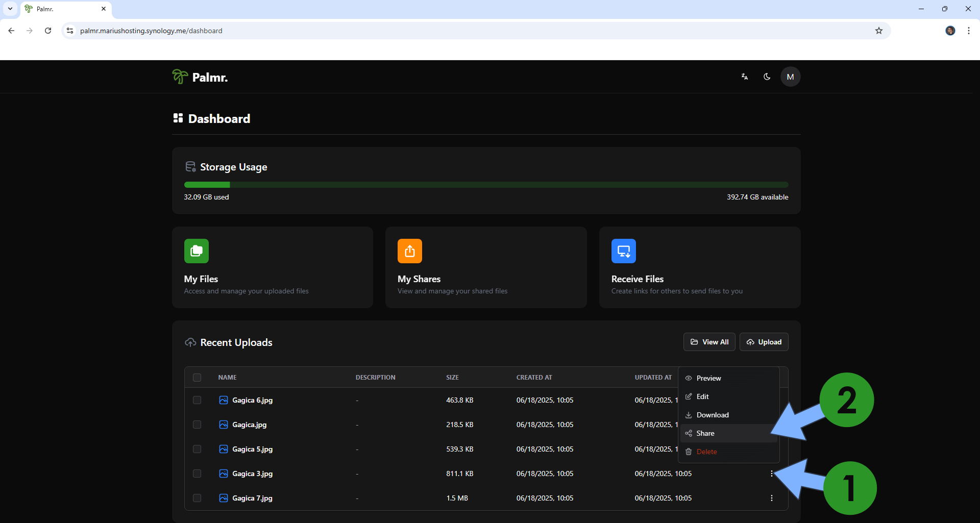Screen dimensions: 980x523
Task: Open the Receive Files card title
Action: (638, 279)
